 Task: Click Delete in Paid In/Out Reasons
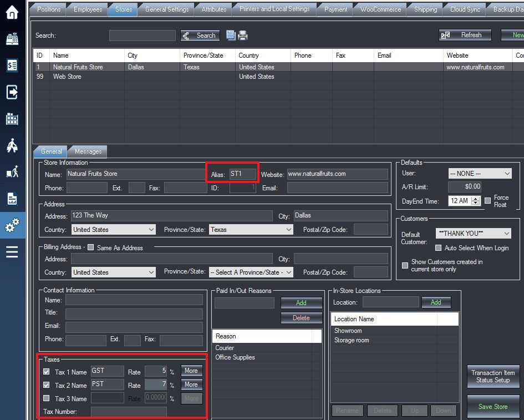click(302, 318)
